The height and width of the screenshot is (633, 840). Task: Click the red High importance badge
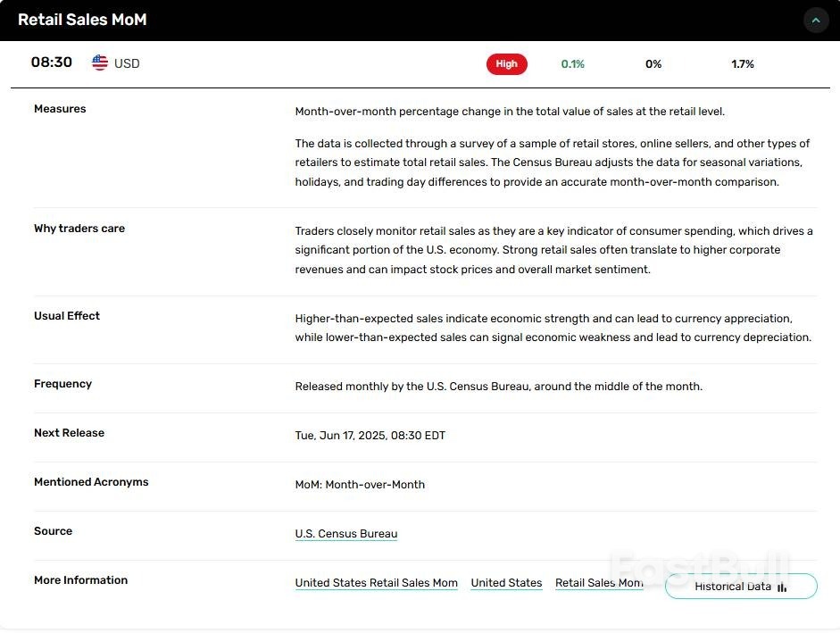(506, 64)
